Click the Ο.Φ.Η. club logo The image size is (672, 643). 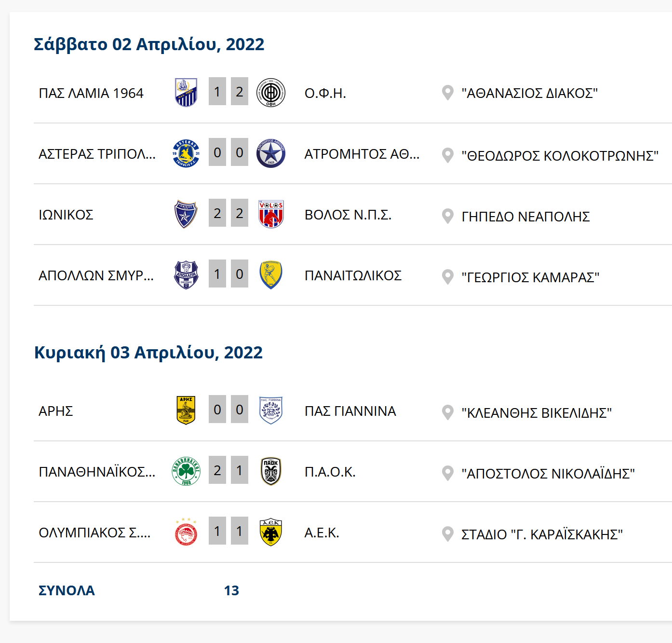[271, 92]
